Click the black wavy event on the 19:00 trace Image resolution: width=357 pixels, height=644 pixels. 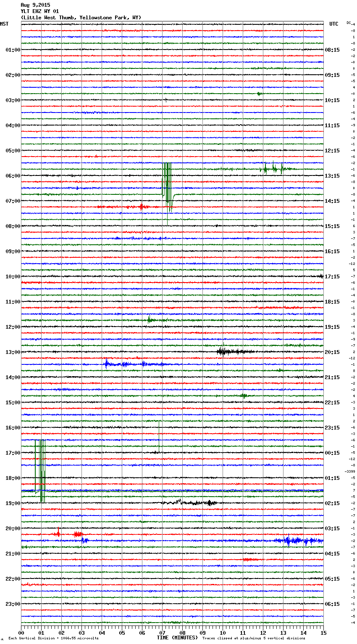[190, 502]
